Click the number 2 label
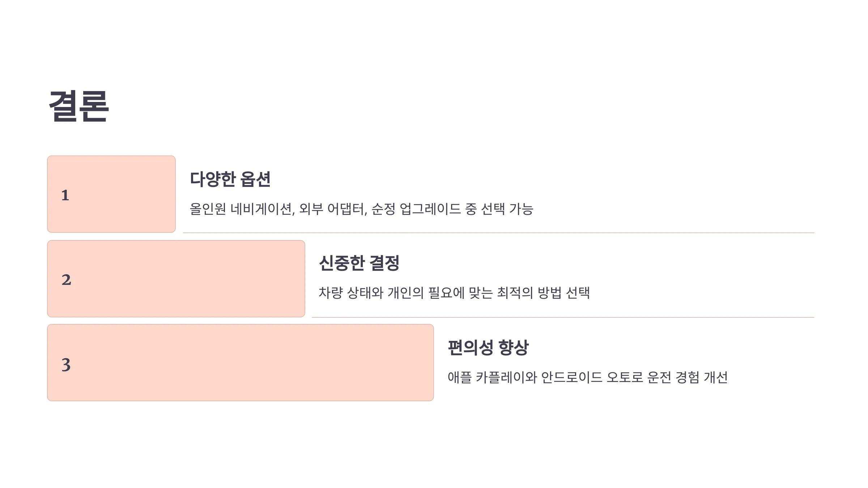The width and height of the screenshot is (868, 488). (66, 280)
